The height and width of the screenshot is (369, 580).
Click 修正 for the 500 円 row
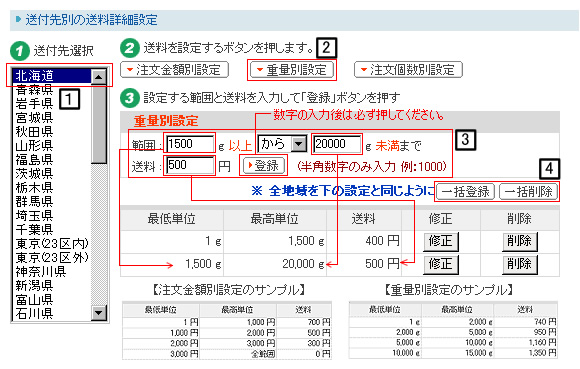pyautogui.click(x=441, y=264)
